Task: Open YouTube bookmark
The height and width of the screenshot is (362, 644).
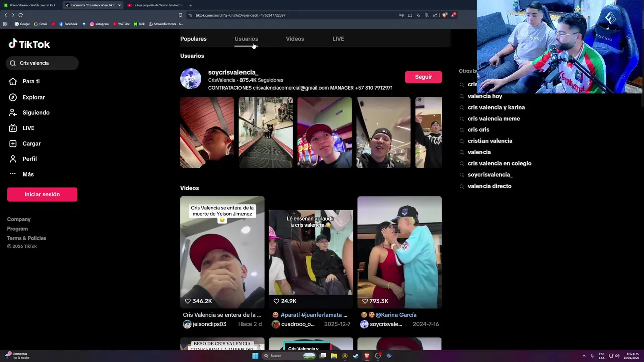Action: click(x=121, y=24)
